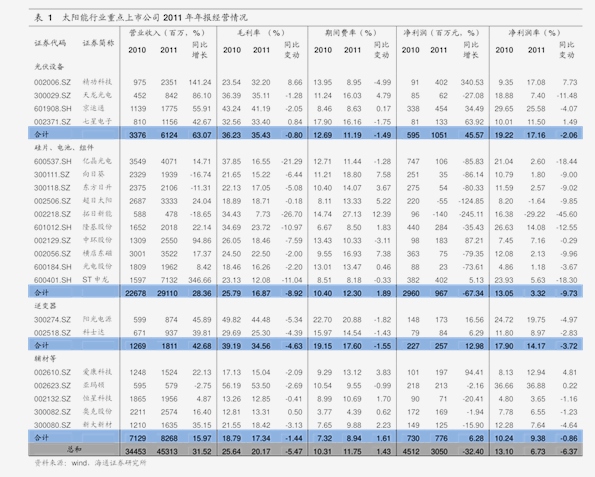Click stock code 300118.SZ

point(52,188)
